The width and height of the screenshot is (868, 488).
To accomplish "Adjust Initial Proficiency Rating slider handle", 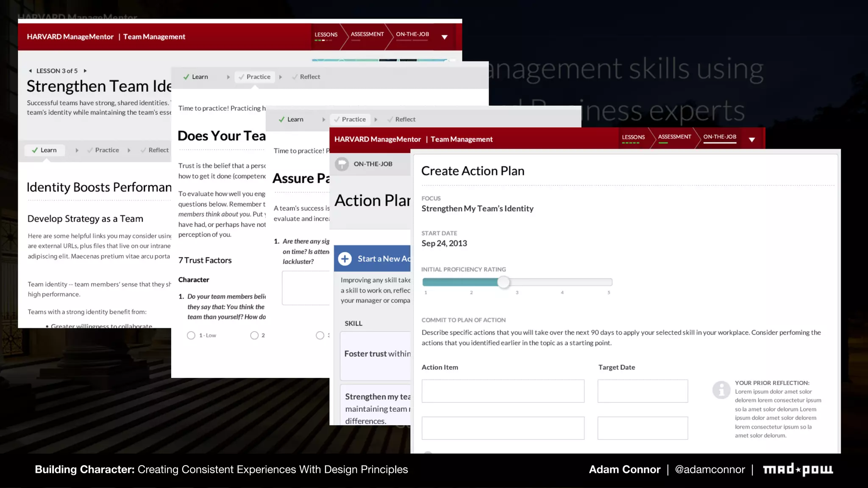I will [504, 282].
